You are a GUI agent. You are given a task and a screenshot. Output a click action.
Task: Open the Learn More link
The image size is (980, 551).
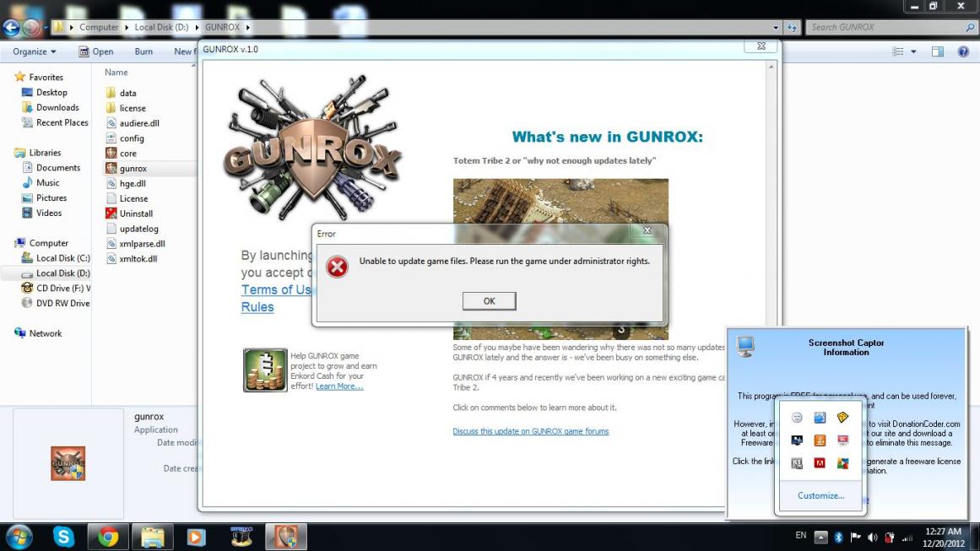339,386
